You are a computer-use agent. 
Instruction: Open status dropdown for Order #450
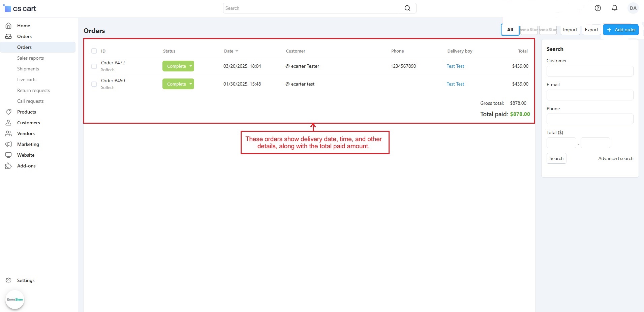(190, 84)
